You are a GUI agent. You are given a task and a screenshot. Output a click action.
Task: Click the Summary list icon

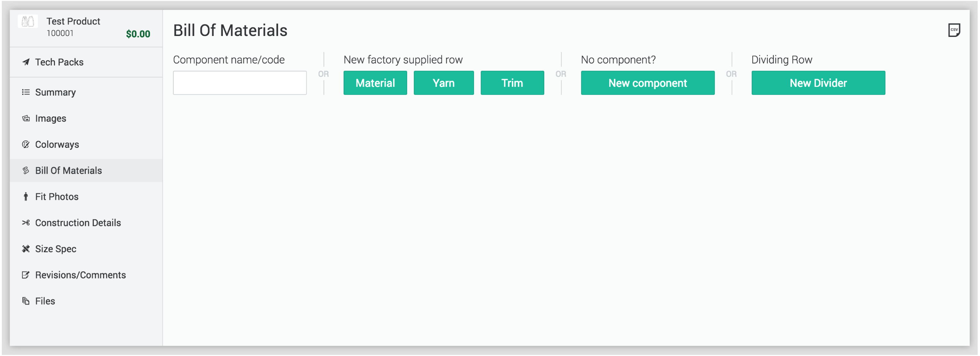coord(26,92)
